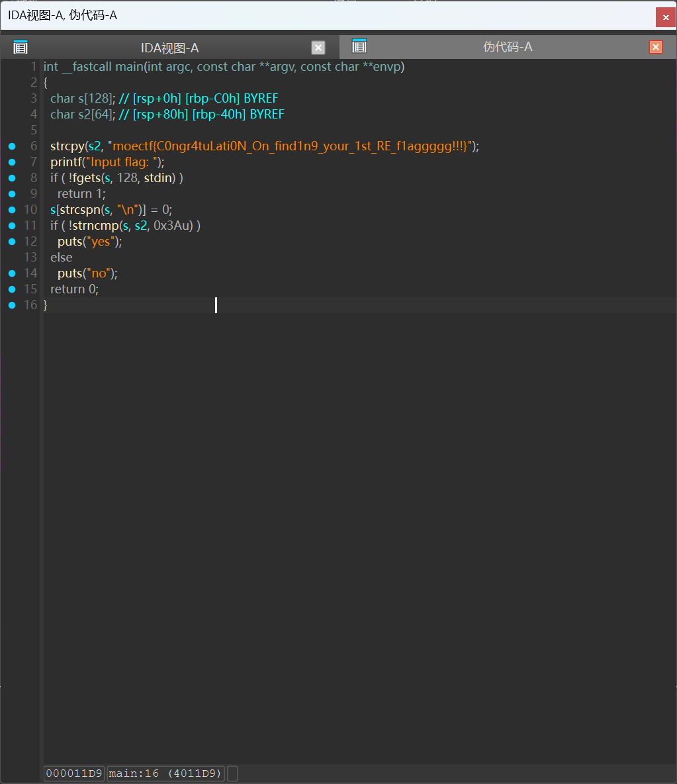The image size is (677, 784).
Task: Toggle breakpoint dot on line 6
Action: (x=12, y=146)
